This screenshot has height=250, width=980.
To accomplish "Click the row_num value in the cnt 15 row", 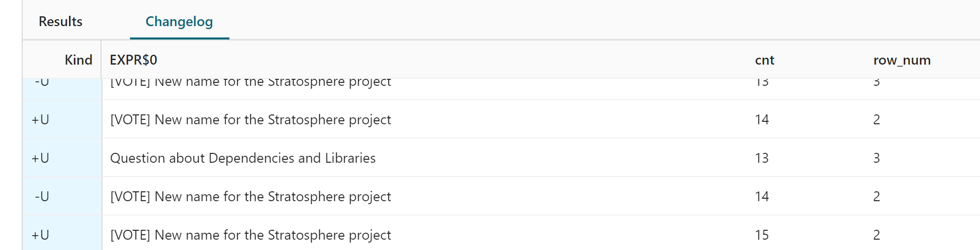I will [877, 235].
